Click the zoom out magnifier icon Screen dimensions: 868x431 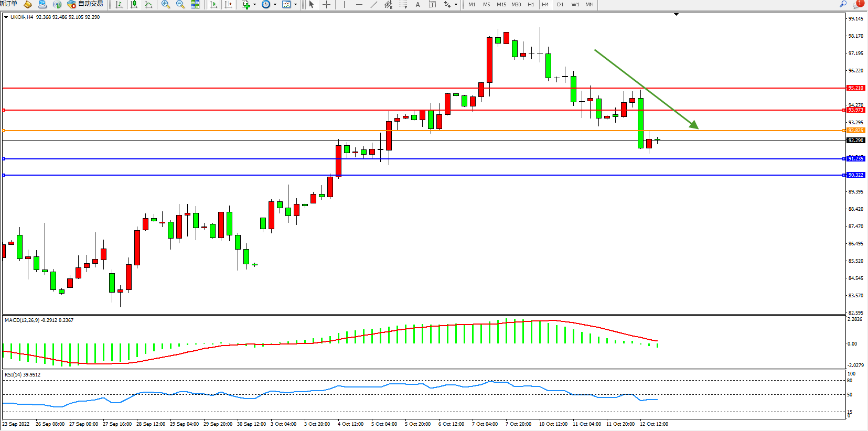[x=180, y=5]
